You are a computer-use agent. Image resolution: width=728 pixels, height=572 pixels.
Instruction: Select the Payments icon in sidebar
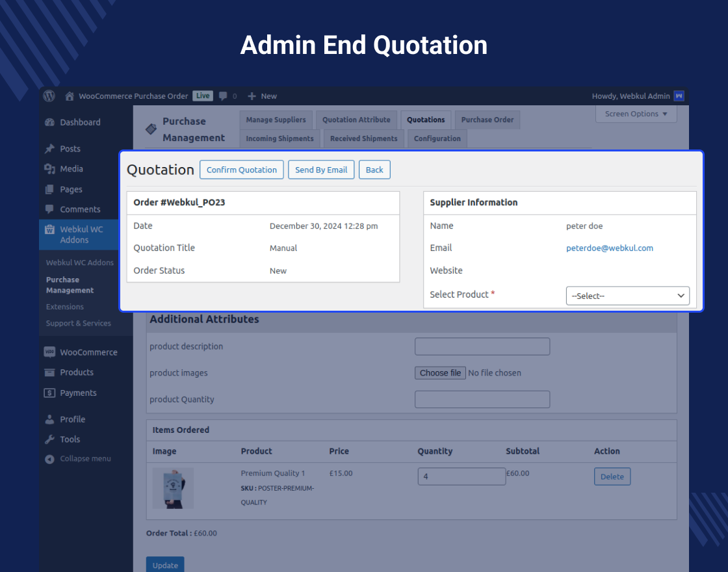click(49, 393)
